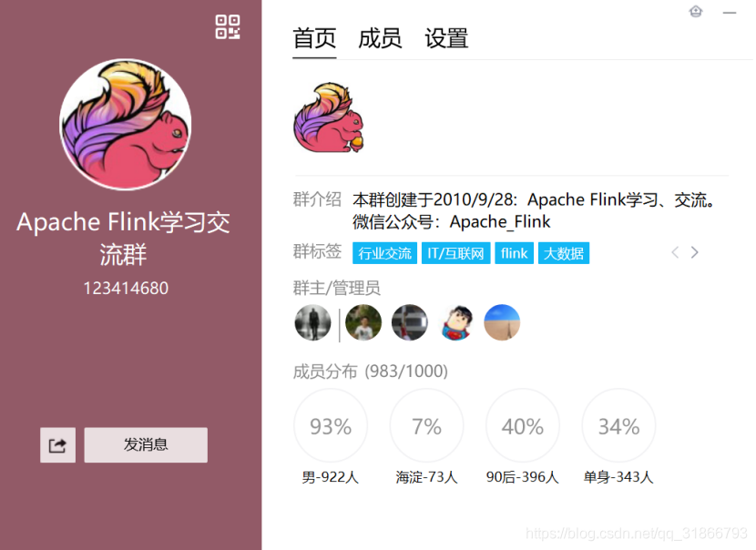Select the 首页 tab
The width and height of the screenshot is (756, 550).
click(314, 38)
